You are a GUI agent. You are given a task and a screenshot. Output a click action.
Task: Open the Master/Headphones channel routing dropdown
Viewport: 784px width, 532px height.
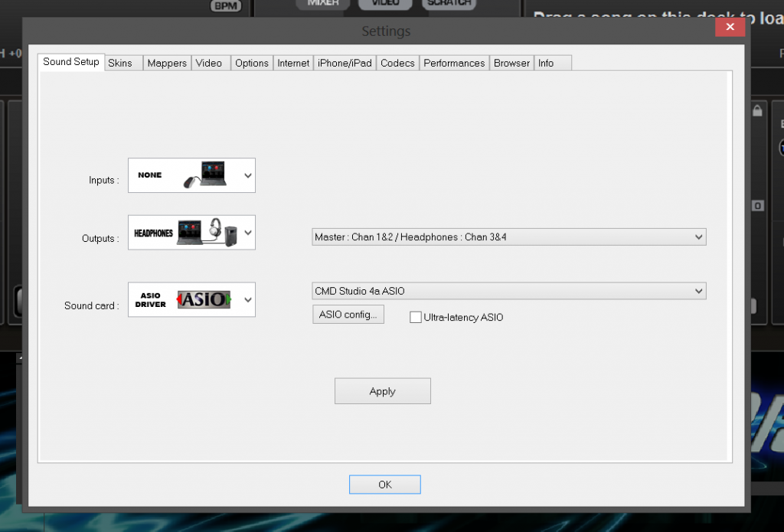pyautogui.click(x=509, y=237)
